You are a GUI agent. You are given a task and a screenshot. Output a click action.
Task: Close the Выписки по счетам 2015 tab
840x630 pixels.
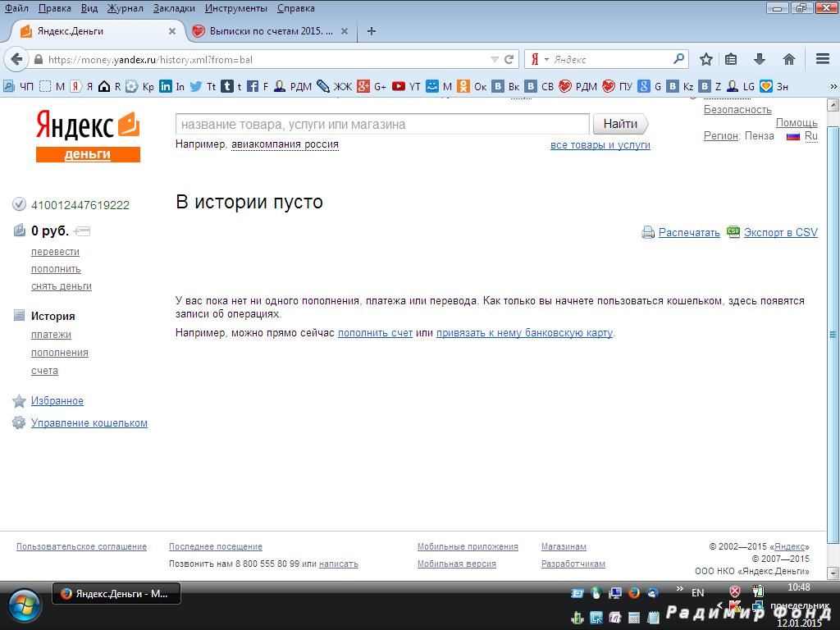[345, 31]
